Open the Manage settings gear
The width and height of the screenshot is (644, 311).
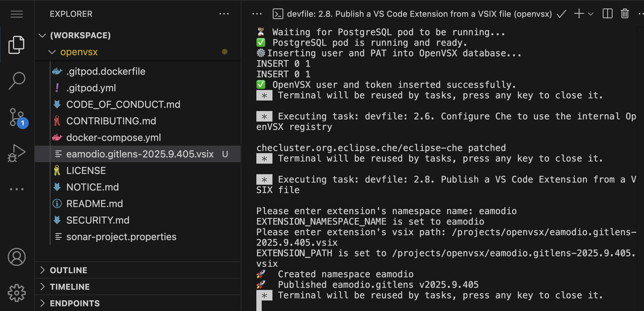[x=17, y=293]
